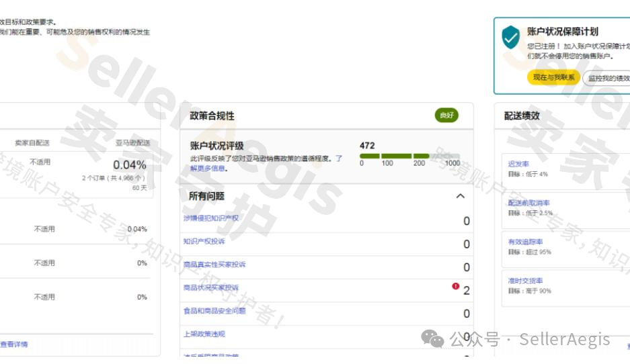Open the 迟发率 link
The width and height of the screenshot is (630, 364).
(x=518, y=164)
